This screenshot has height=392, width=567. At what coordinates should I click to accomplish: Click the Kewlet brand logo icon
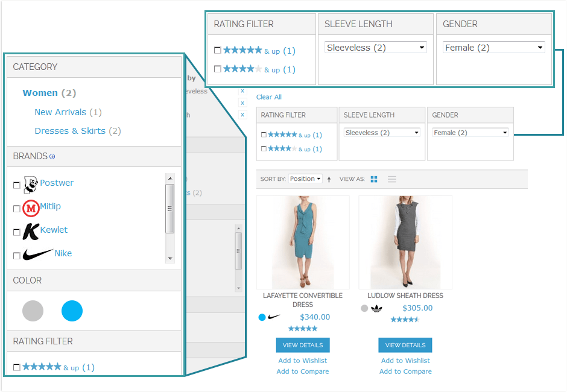point(30,230)
